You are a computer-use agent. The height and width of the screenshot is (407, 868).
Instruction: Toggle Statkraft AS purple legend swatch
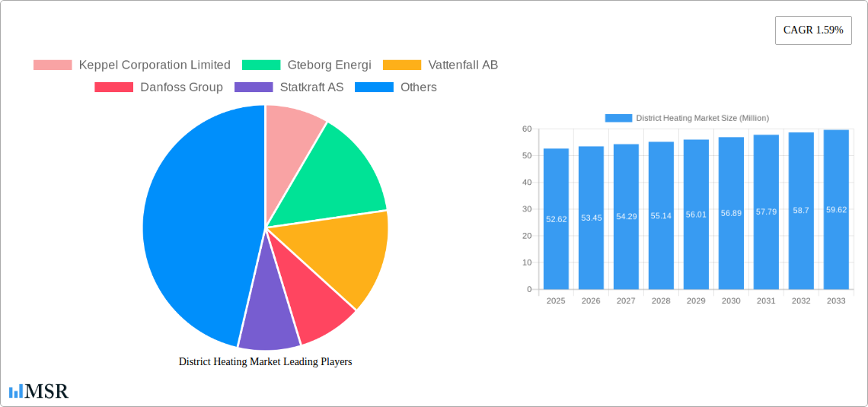pyautogui.click(x=254, y=87)
